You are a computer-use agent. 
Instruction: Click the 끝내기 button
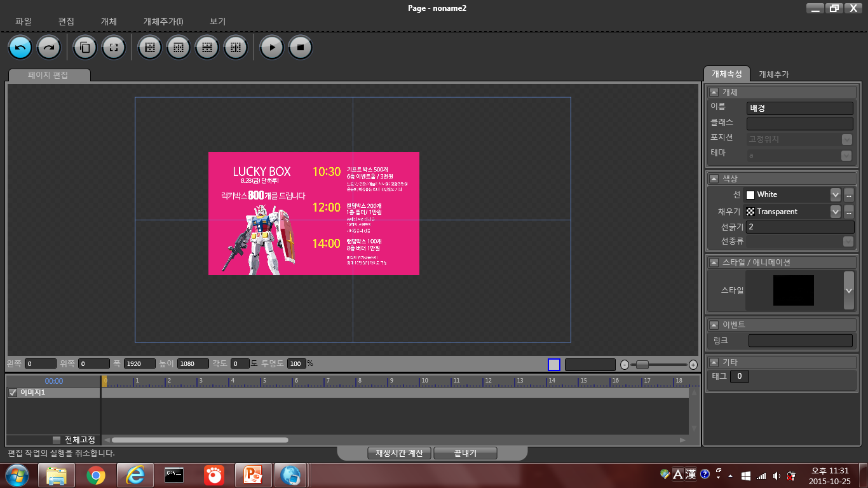pos(465,453)
